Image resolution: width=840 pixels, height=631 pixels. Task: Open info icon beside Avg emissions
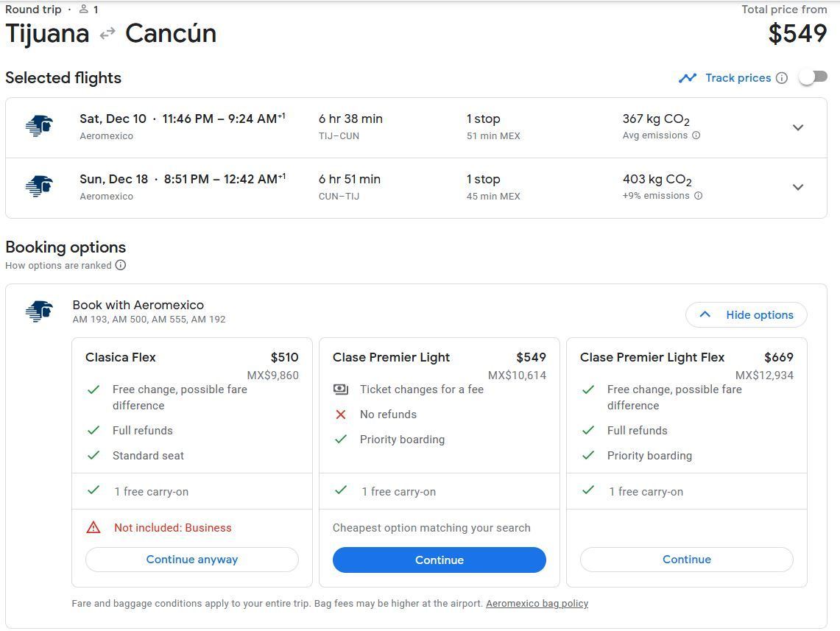(x=696, y=135)
